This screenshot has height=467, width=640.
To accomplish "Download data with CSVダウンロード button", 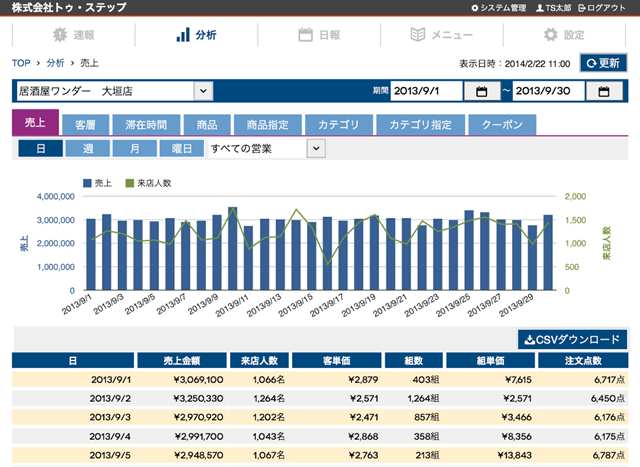I will tap(572, 340).
